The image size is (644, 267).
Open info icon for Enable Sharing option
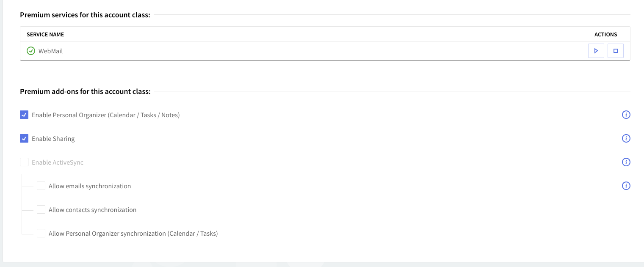click(x=626, y=138)
